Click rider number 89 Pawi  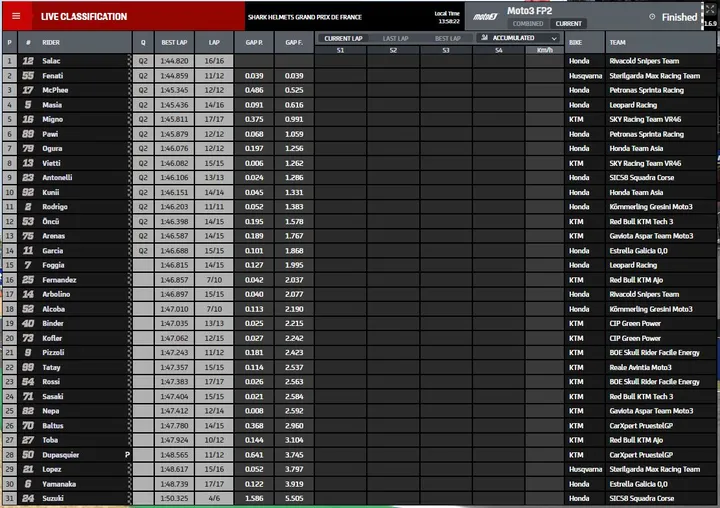pyautogui.click(x=28, y=134)
